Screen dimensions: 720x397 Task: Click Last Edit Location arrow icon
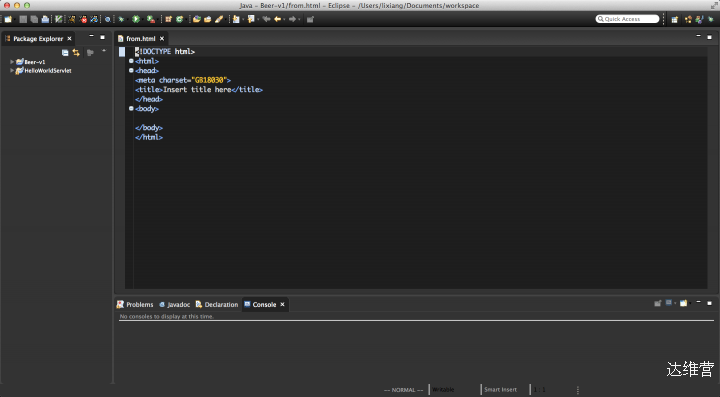point(266,19)
